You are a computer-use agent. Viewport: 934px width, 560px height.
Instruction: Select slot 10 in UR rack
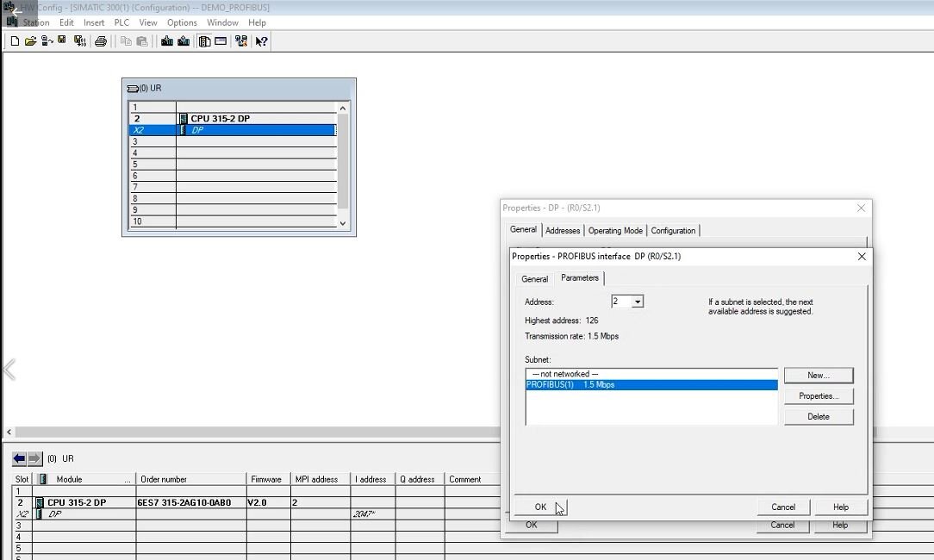[x=233, y=221]
